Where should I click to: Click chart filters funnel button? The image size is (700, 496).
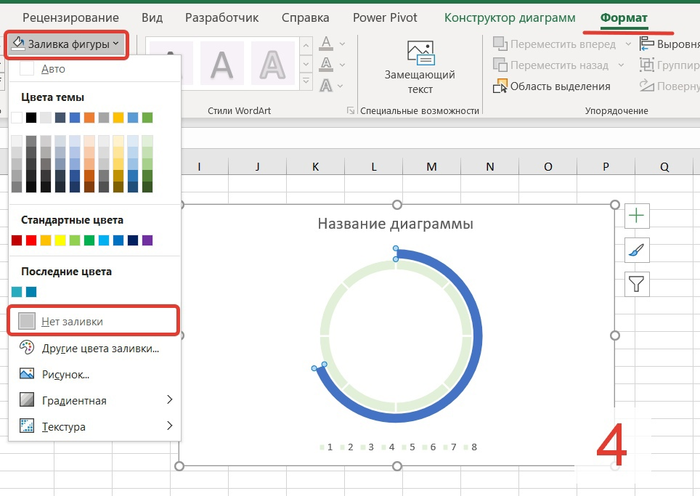[637, 284]
